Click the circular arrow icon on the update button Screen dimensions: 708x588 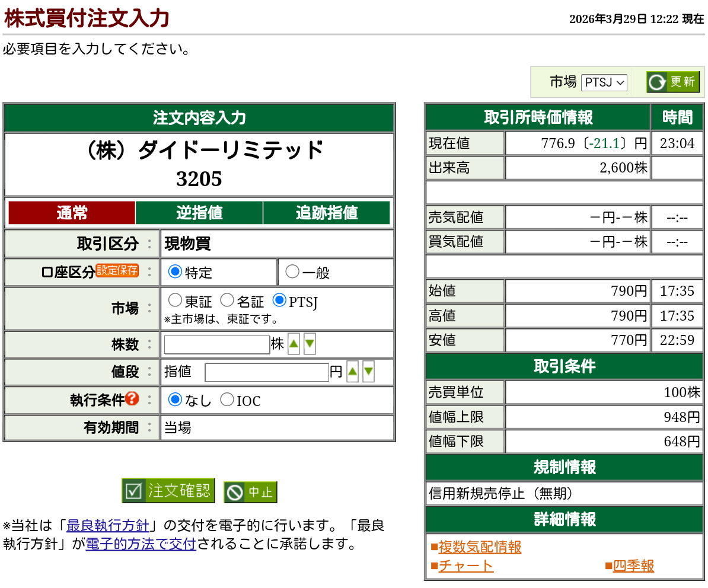[656, 82]
